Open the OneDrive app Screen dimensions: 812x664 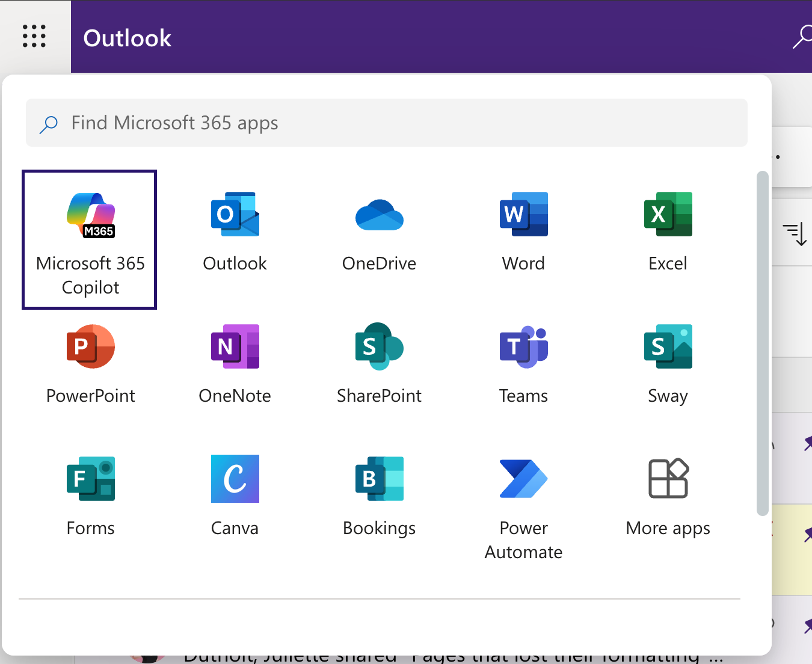click(379, 232)
